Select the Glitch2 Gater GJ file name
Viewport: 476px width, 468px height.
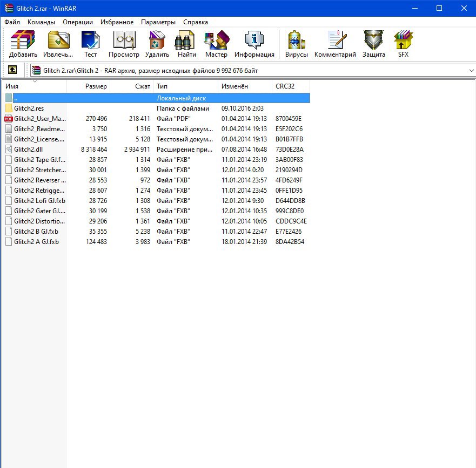coord(40,211)
